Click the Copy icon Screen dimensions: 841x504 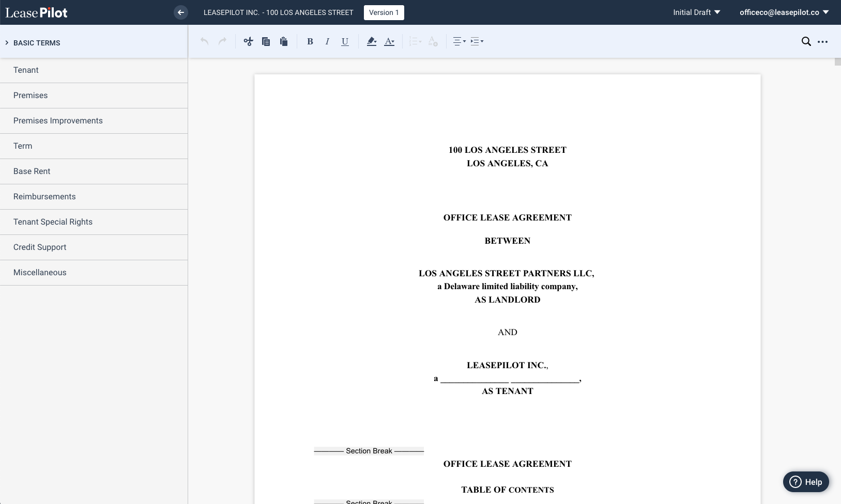pos(266,41)
